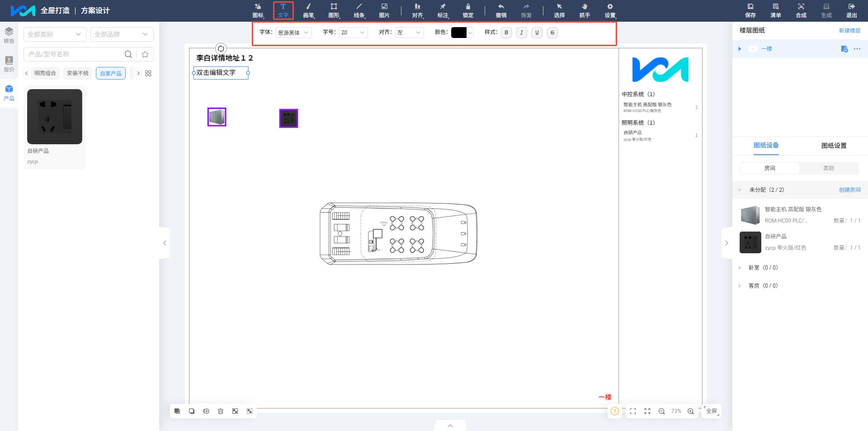This screenshot has width=868, height=431.
Task: Select the 线条 line tool
Action: [359, 10]
